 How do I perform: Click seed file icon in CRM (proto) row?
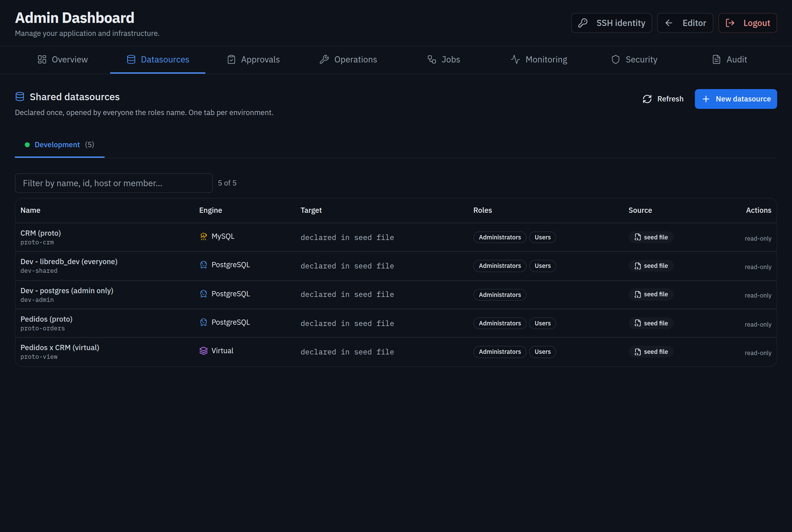(638, 238)
